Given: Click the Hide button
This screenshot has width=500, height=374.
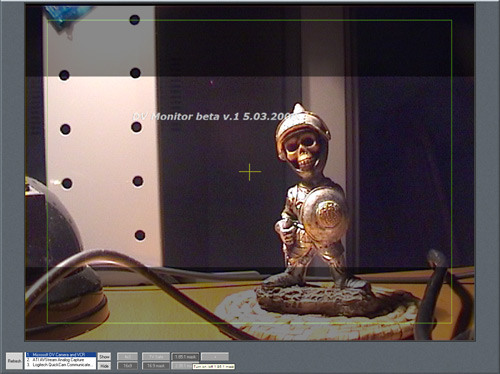Looking at the screenshot, I should click(104, 366).
